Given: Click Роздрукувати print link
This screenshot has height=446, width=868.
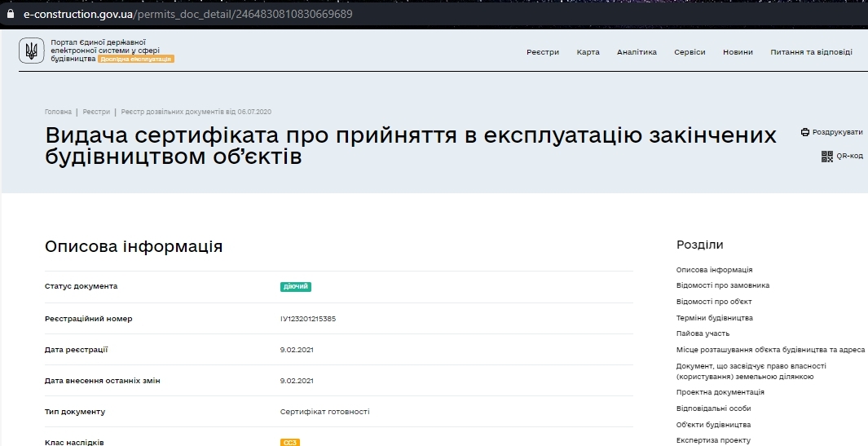Looking at the screenshot, I should [x=838, y=132].
